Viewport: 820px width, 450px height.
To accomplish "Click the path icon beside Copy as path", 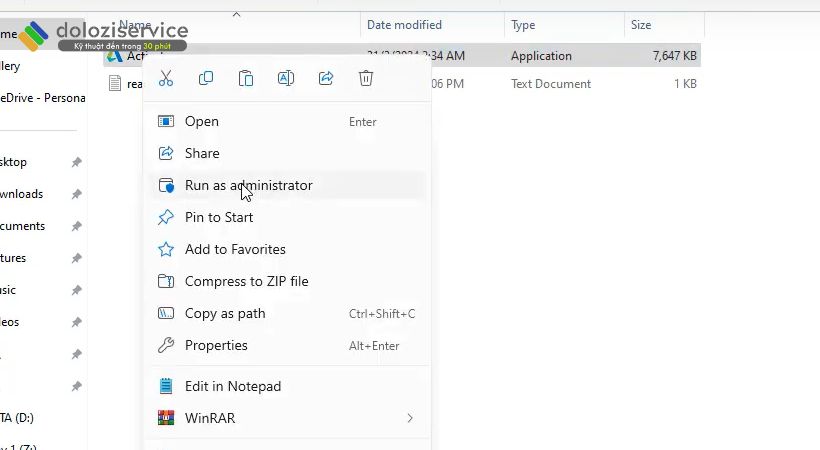I will 166,313.
